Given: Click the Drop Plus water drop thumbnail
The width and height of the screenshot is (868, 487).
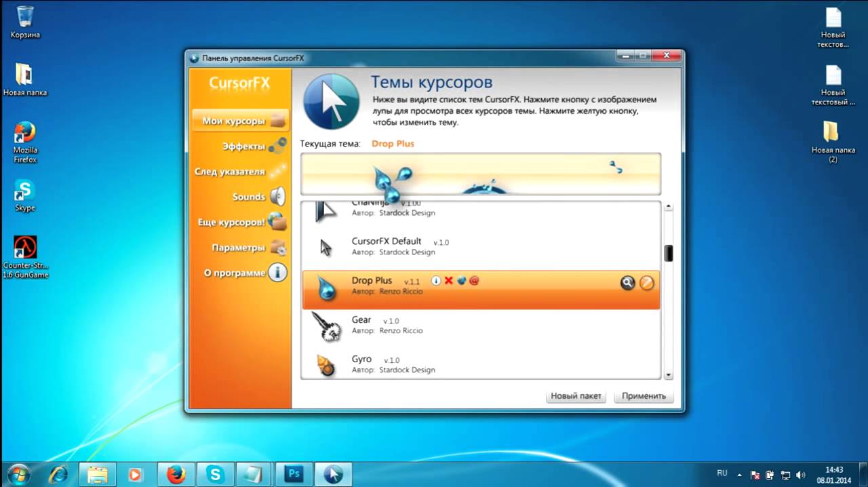Looking at the screenshot, I should click(327, 290).
